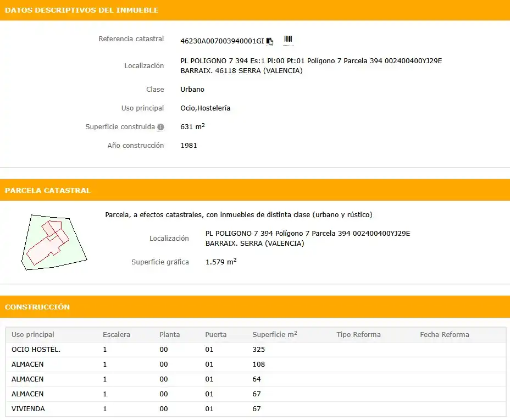Click the ALMACEN cell in the 64 row
510x420 pixels.
tap(27, 379)
